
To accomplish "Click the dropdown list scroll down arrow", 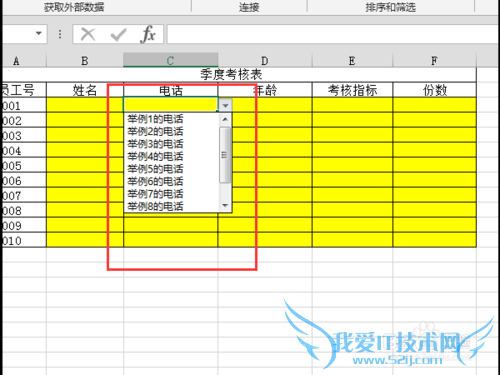I will [225, 205].
